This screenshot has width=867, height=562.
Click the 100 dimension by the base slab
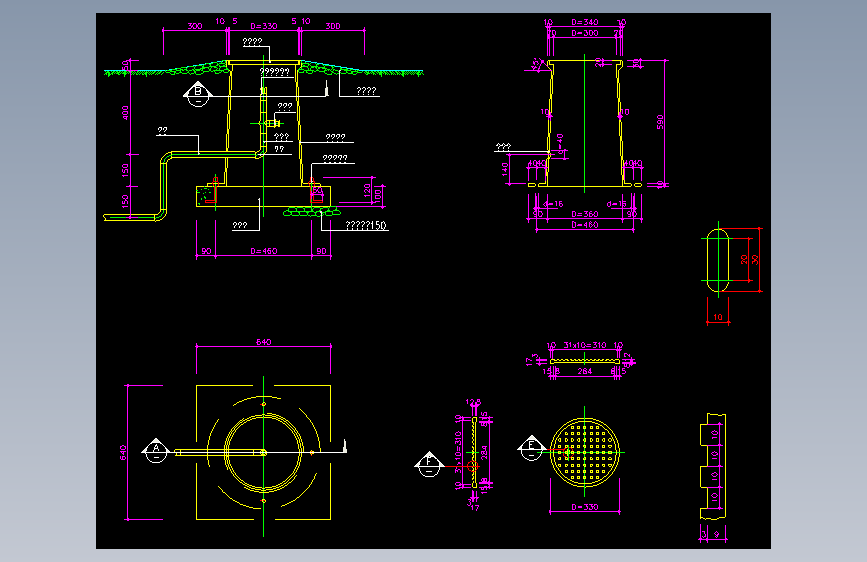click(378, 195)
